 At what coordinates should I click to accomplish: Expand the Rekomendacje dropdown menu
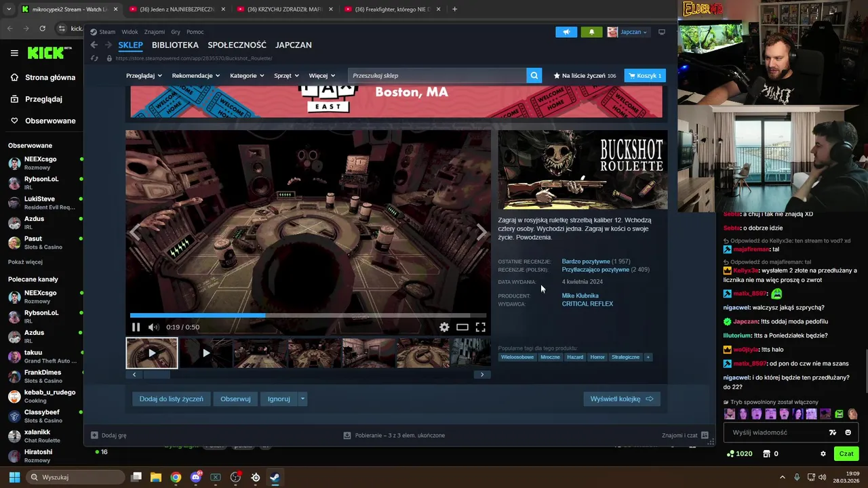196,75
